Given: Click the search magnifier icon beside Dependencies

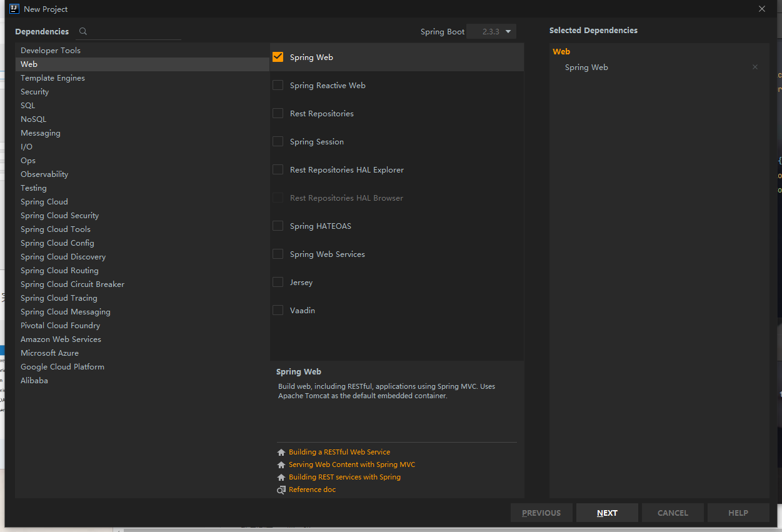Looking at the screenshot, I should [83, 31].
